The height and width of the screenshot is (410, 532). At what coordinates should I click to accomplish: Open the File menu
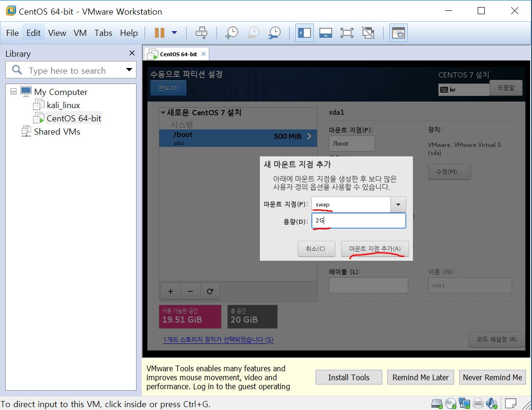[13, 33]
